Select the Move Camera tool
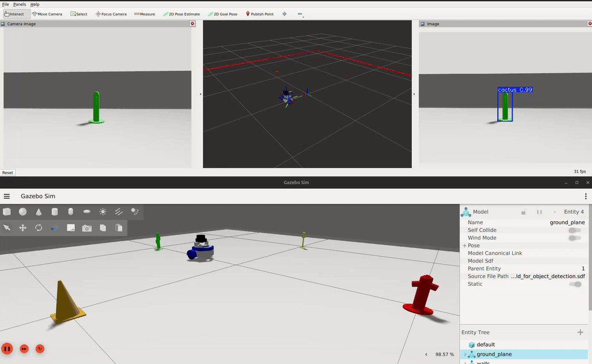This screenshot has height=364, width=592. click(x=47, y=14)
